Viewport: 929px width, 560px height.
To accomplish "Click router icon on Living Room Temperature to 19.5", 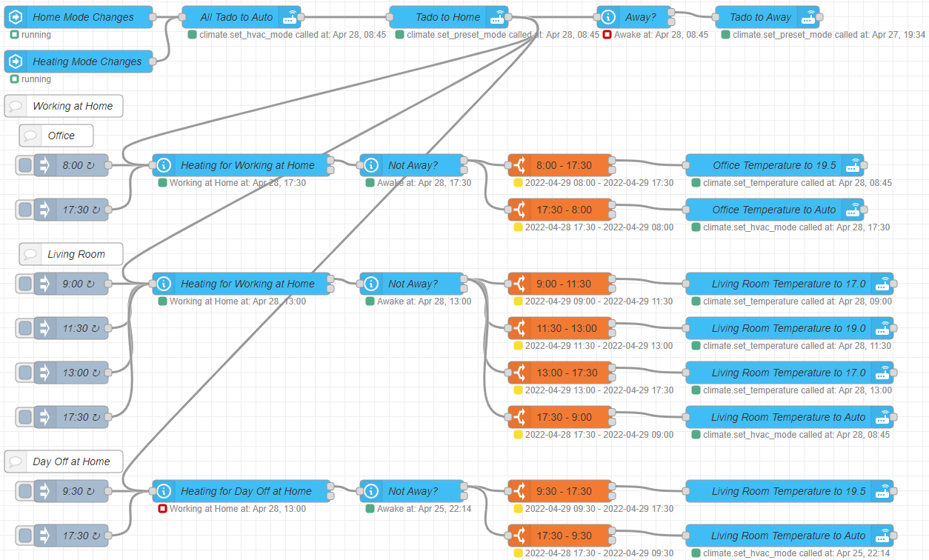I will 883,491.
